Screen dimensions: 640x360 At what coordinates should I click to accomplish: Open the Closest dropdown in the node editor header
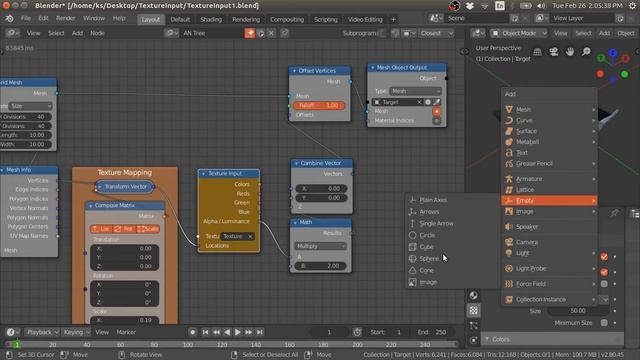436,33
